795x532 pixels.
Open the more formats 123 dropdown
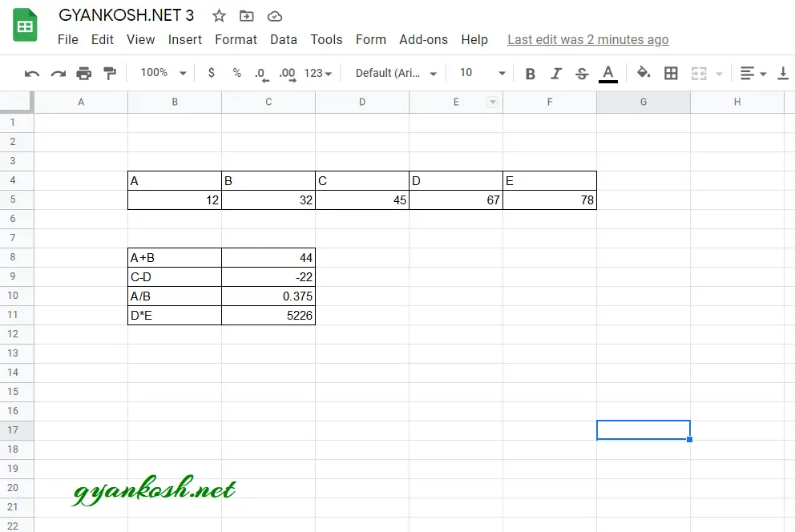318,73
